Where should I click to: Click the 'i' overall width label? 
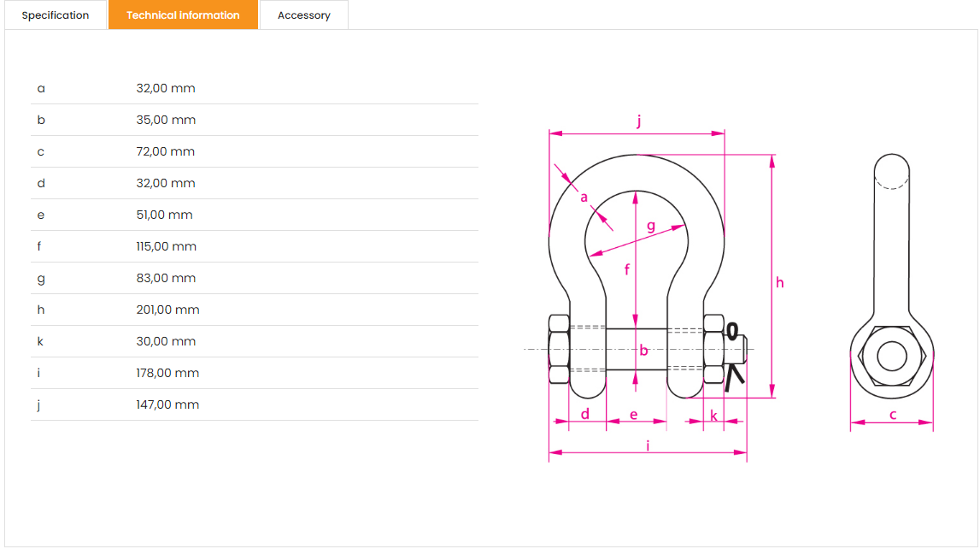(x=648, y=446)
